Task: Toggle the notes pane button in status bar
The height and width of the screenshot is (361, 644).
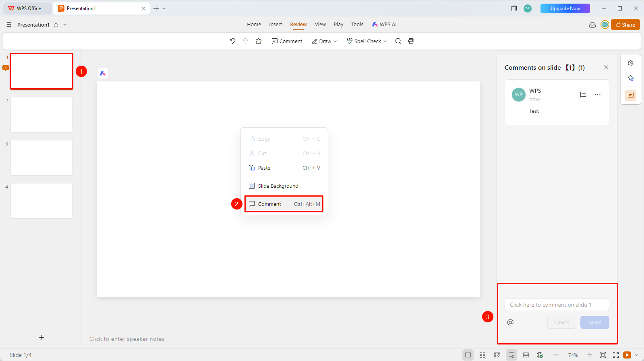Action: coord(526,355)
